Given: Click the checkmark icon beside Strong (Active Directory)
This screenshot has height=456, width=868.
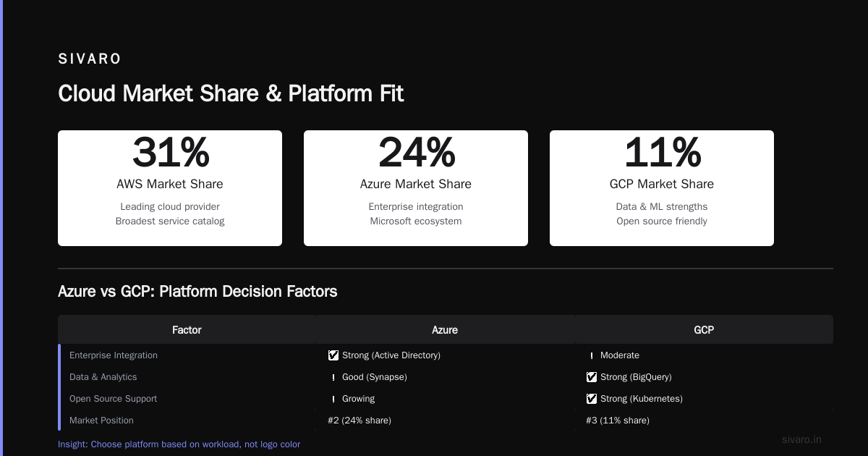Looking at the screenshot, I should 333,355.
